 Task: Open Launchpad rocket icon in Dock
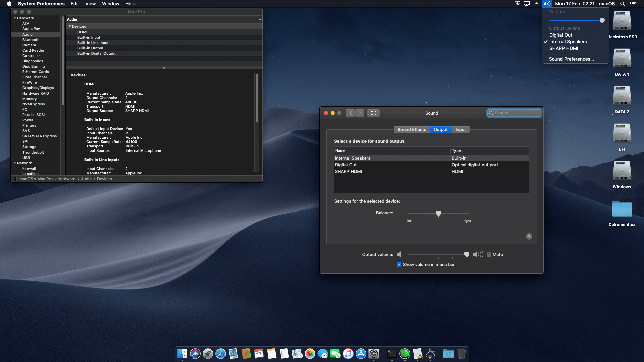[x=208, y=354]
